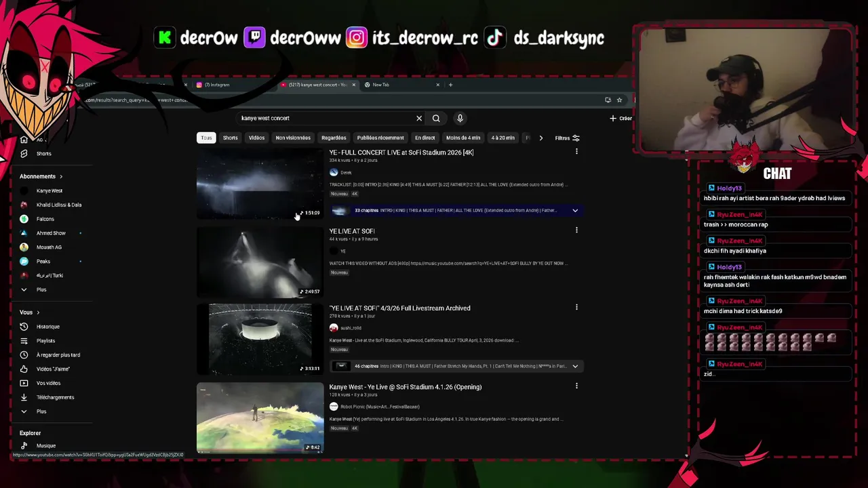Open Playlists in the sidebar
This screenshot has height=488, width=868.
[45, 341]
